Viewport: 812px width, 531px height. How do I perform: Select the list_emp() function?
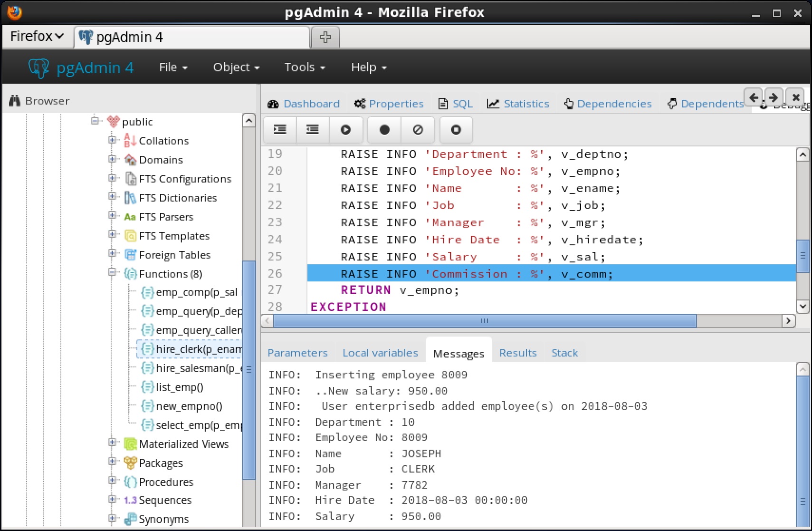(x=179, y=387)
